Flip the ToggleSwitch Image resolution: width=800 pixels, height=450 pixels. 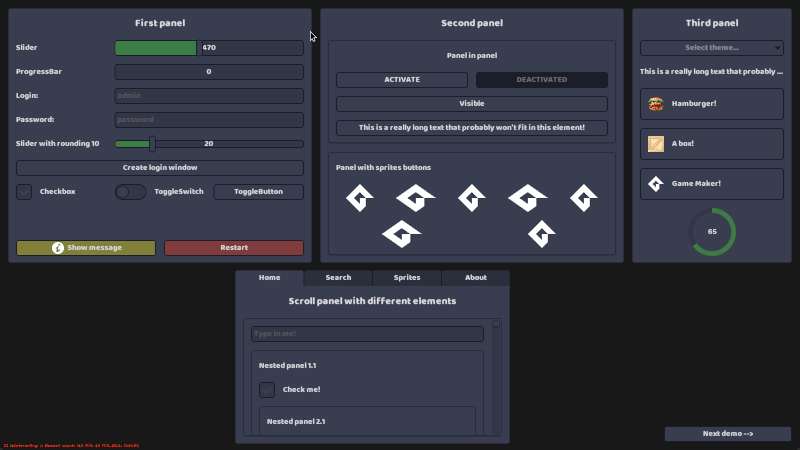130,192
